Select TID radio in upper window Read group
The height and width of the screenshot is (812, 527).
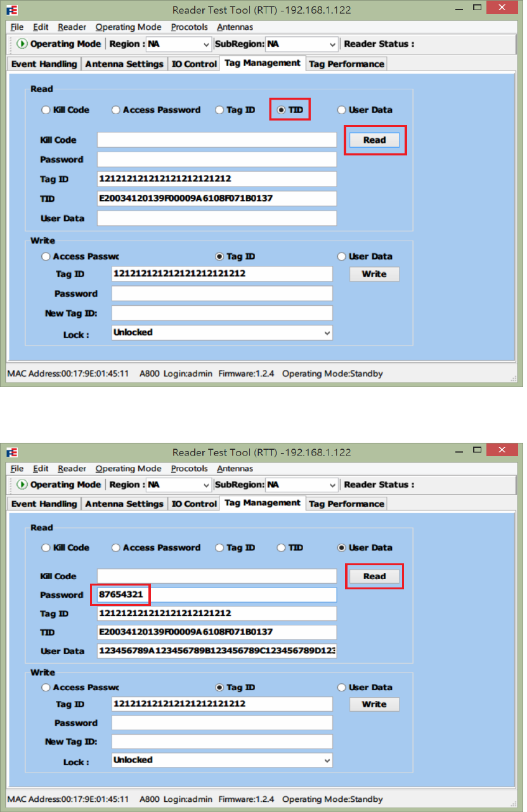coord(282,110)
